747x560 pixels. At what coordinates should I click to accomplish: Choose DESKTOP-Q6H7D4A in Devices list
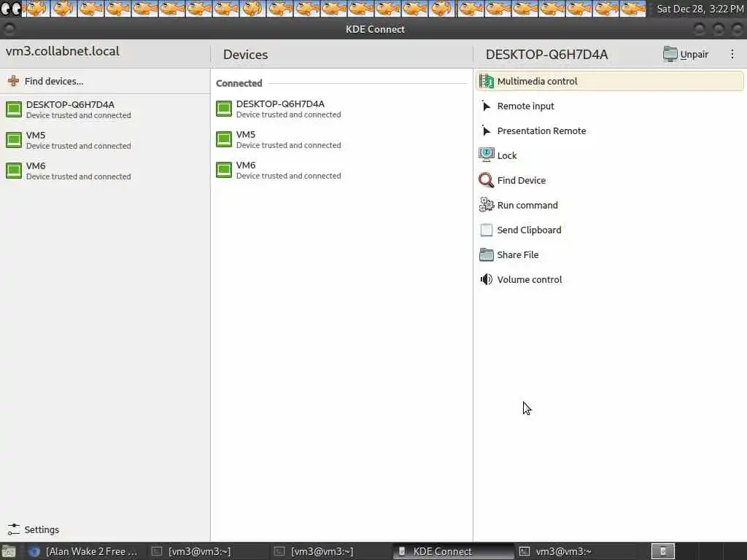point(341,109)
